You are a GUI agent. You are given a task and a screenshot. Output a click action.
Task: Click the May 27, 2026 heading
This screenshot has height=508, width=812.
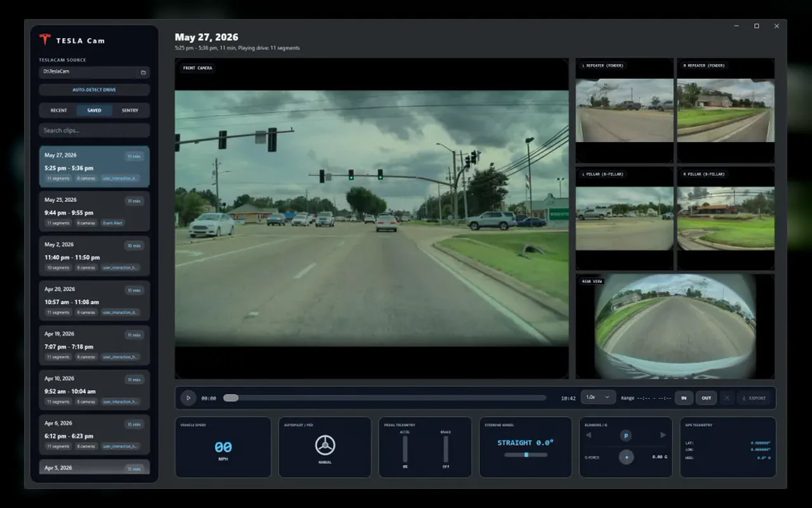point(207,37)
